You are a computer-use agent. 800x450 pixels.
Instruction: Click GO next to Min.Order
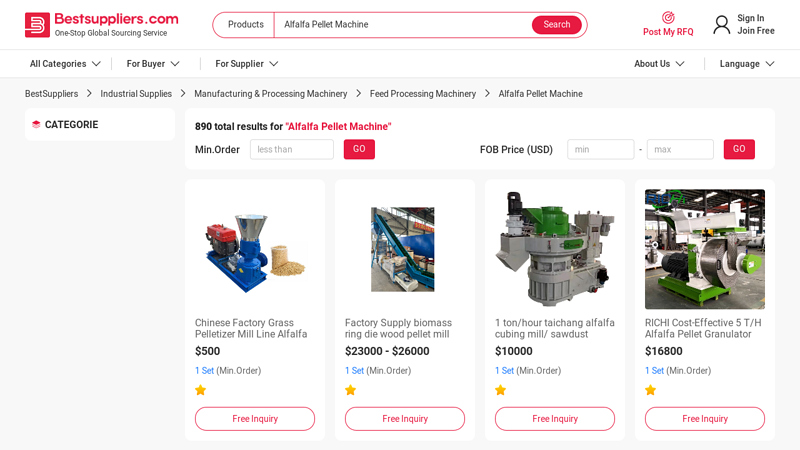click(359, 149)
